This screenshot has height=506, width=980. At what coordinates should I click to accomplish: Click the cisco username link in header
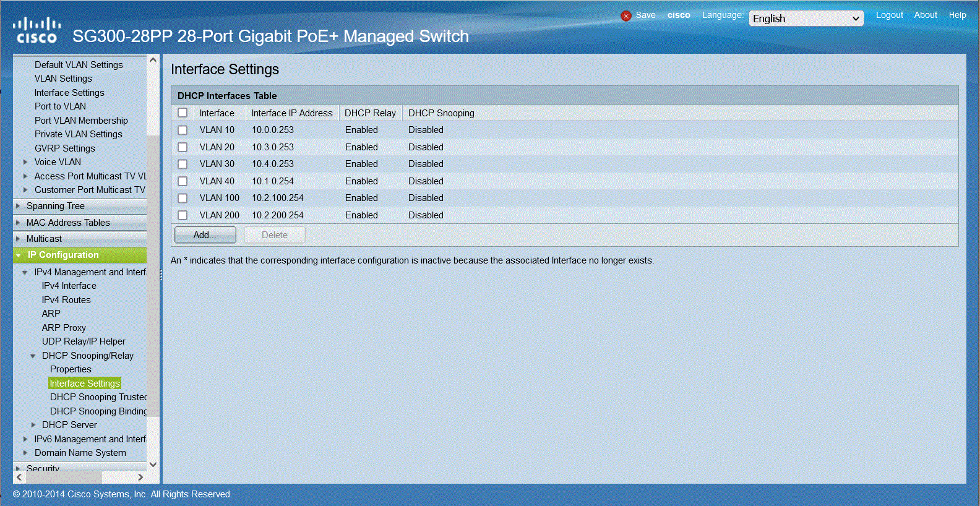pos(679,15)
